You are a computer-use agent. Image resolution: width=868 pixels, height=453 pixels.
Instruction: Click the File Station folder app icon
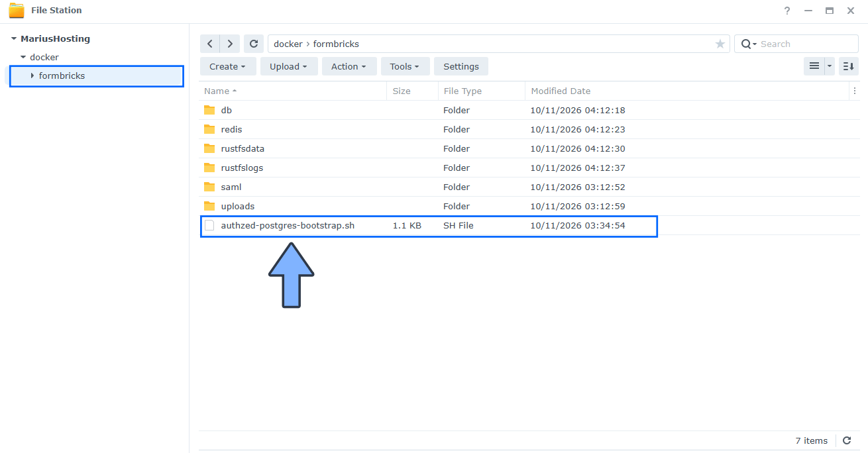17,11
